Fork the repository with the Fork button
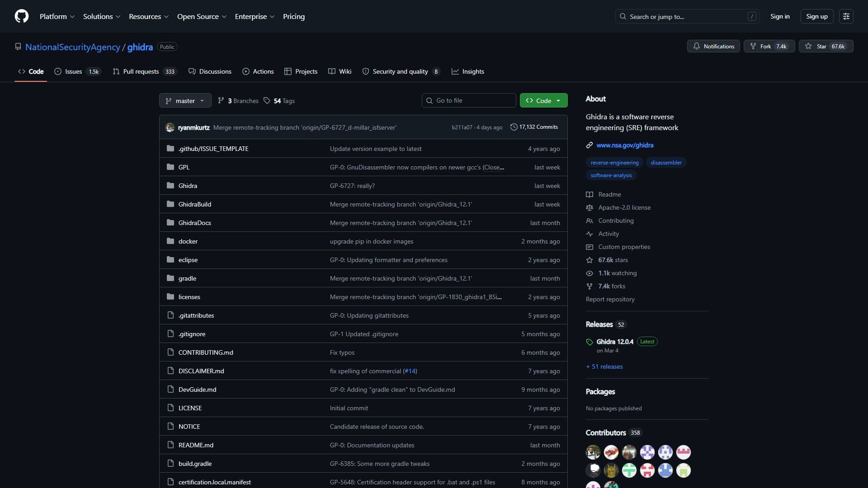Viewport: 868px width, 488px height. (769, 46)
